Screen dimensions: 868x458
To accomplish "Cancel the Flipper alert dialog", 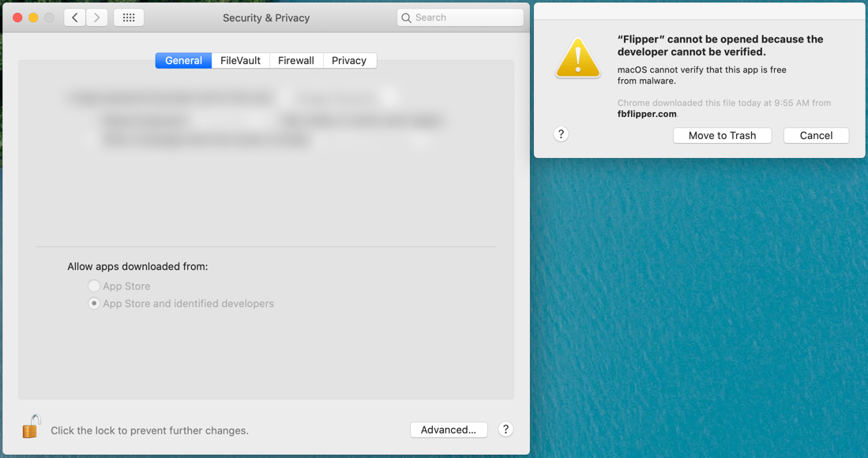I will [816, 136].
